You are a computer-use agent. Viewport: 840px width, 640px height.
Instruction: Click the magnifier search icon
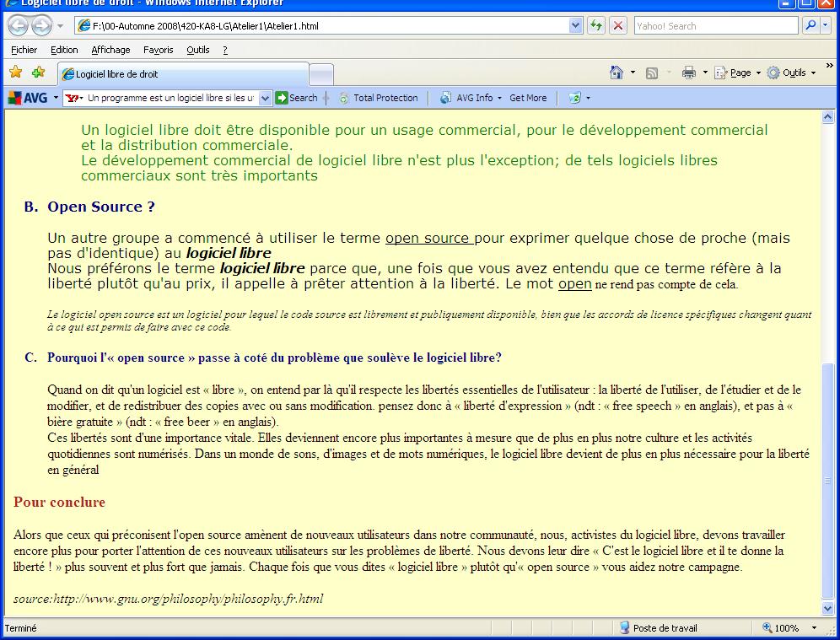point(810,25)
